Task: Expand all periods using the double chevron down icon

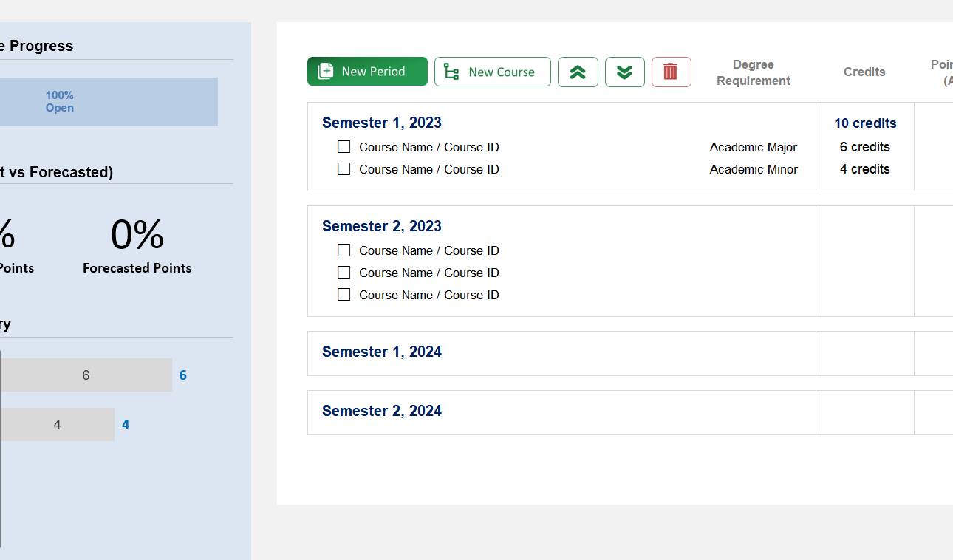Action: [x=625, y=72]
